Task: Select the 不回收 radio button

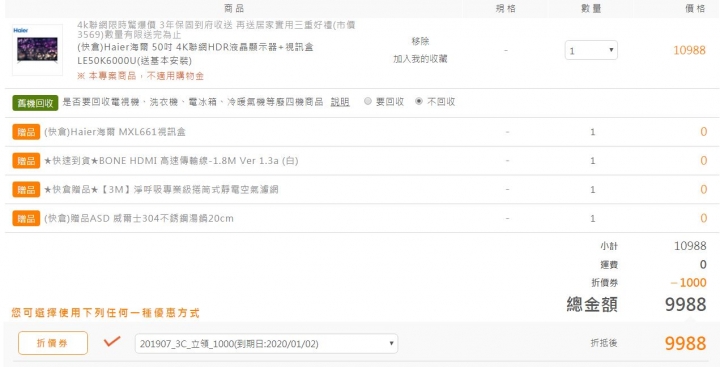Action: click(418, 102)
